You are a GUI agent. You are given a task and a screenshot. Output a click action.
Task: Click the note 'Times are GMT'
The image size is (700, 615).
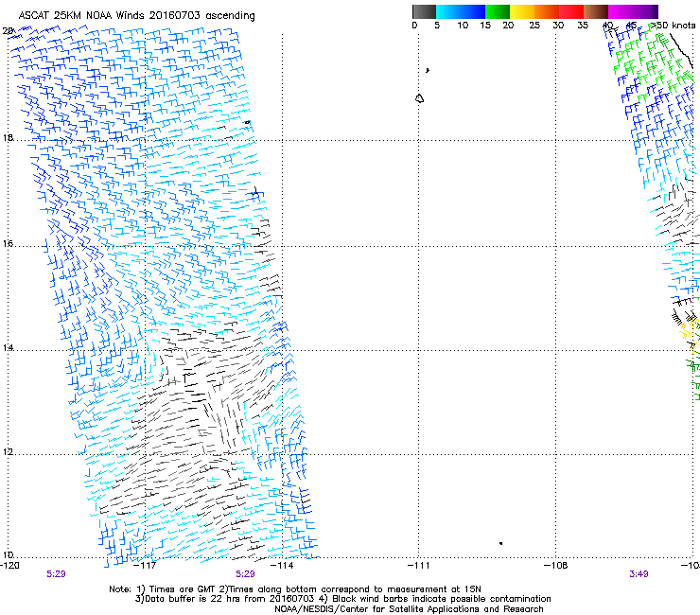coord(184,589)
